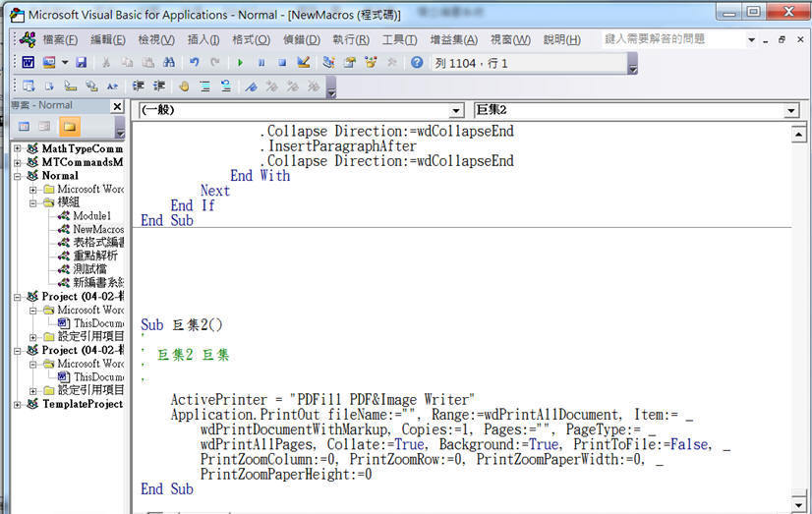Click the Break pause icon
The image size is (812, 514).
261,62
